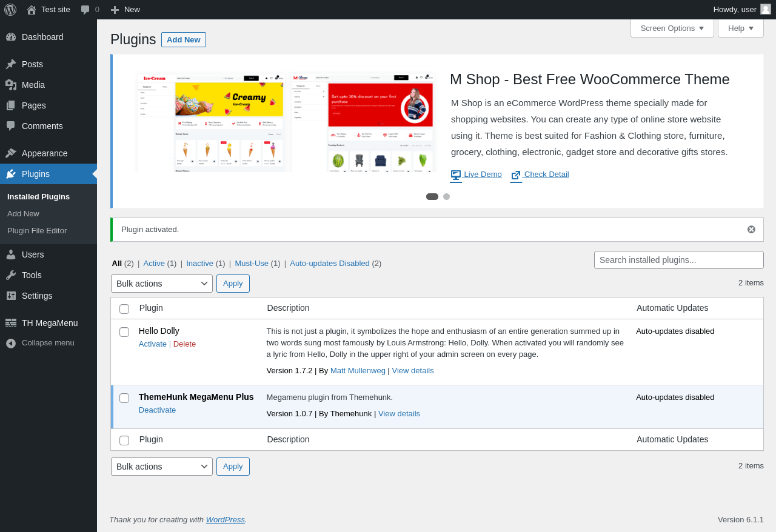Click the user avatar in top right

point(766,9)
